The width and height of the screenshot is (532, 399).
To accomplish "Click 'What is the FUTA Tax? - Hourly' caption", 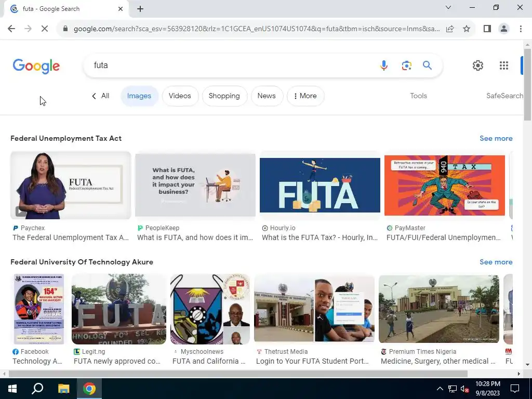I will [x=320, y=237].
